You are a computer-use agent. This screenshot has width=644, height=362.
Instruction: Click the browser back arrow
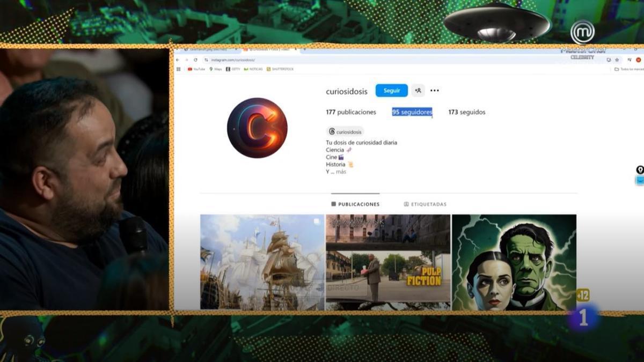point(177,60)
